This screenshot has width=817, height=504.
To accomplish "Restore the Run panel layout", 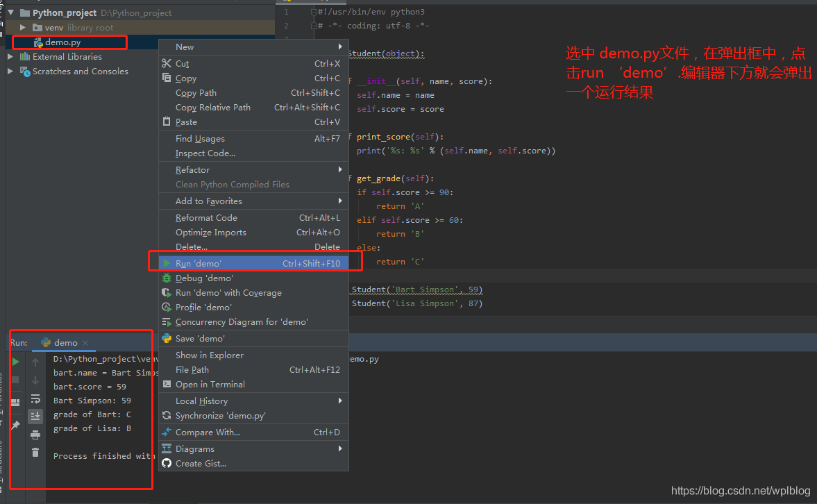I will pos(16,402).
